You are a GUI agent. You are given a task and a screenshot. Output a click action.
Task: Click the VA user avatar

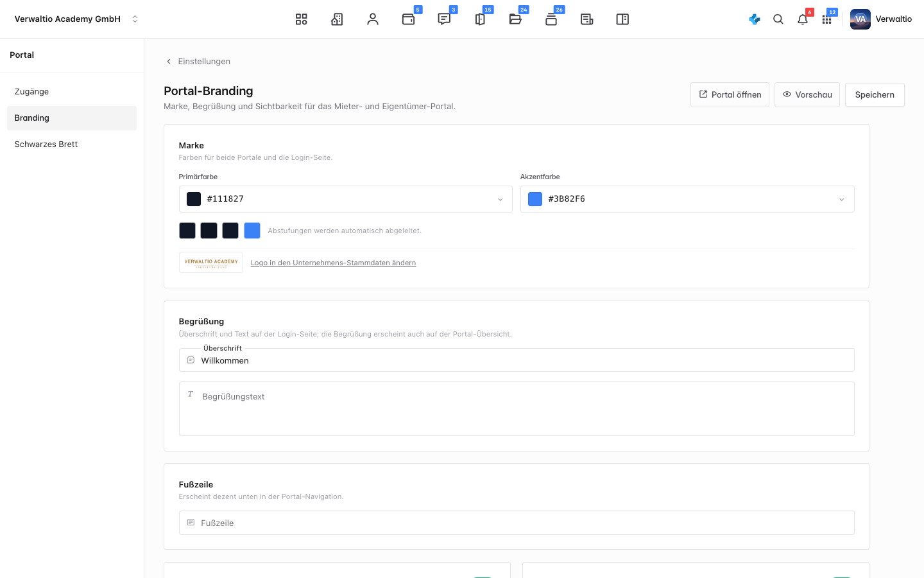coord(860,19)
